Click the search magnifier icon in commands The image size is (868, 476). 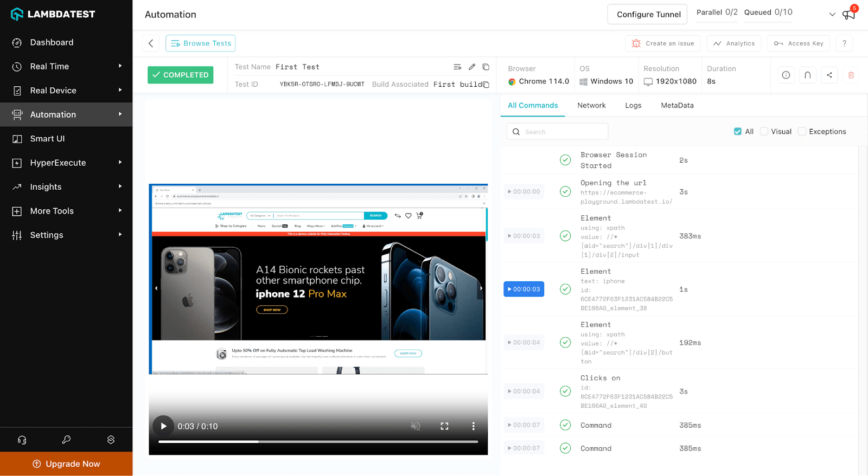516,132
